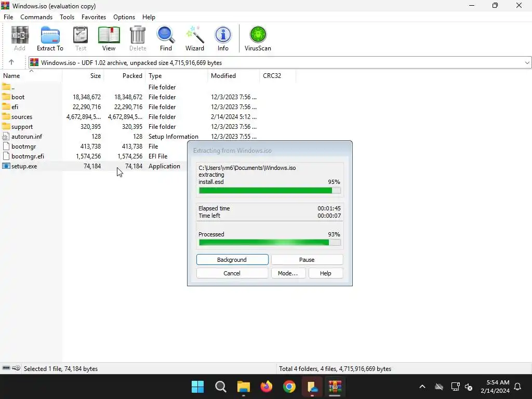This screenshot has width=532, height=399.
Task: Click the autorun.inf file icon
Action: [x=6, y=137]
